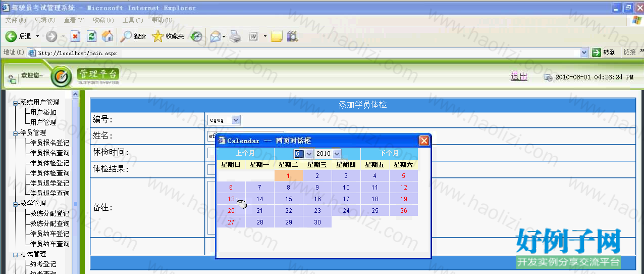Screen dimensions: 644x274
Task: Click the yellow note toolbar icon
Action: [277, 36]
